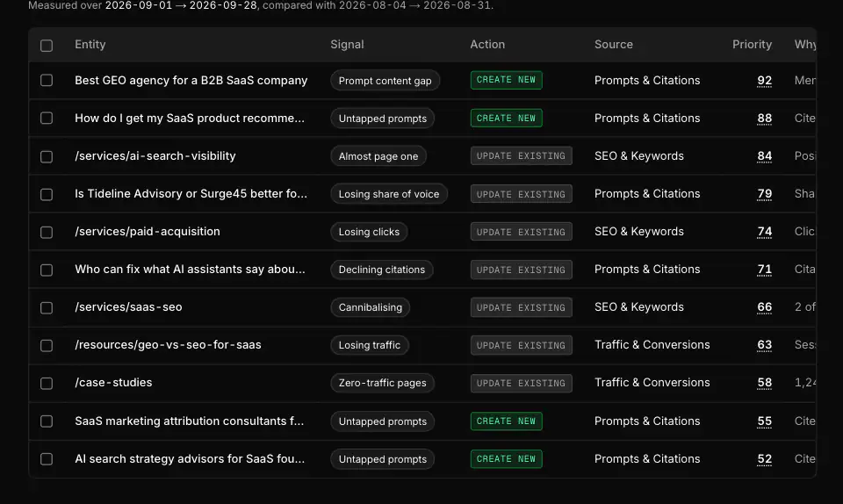Click UPDATE EXISTING for /case-studies row
This screenshot has height=504, width=843.
coord(521,383)
